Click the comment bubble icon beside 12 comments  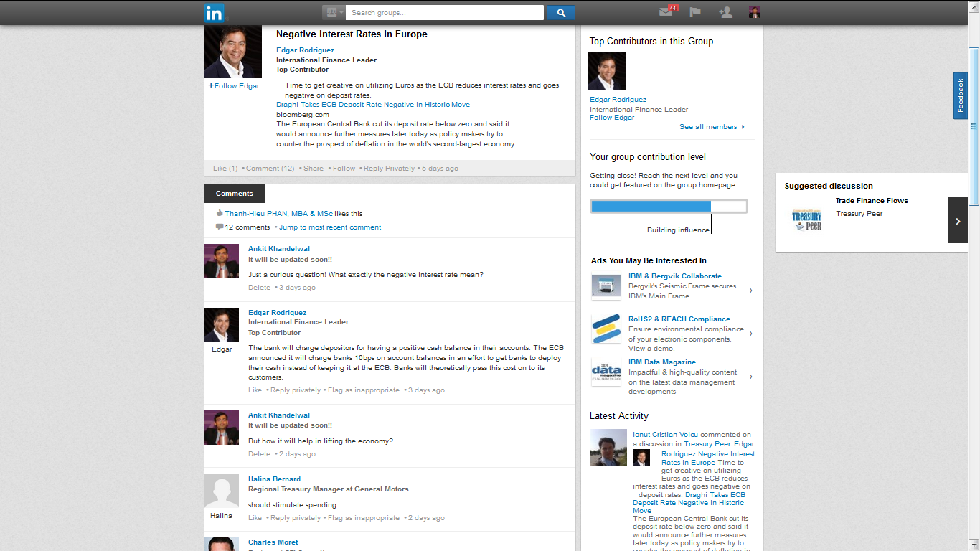[220, 227]
